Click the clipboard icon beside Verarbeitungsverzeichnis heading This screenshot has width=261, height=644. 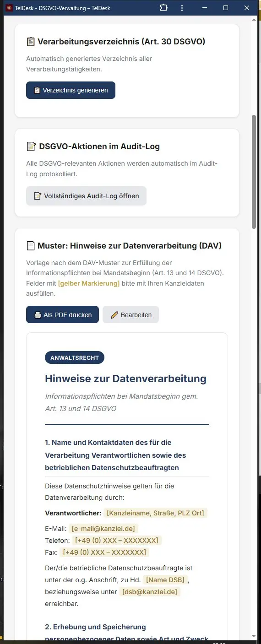[31, 42]
